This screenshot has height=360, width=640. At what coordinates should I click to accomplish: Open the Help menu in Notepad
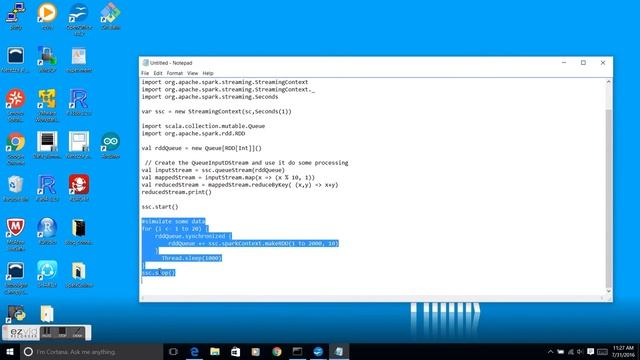click(208, 73)
